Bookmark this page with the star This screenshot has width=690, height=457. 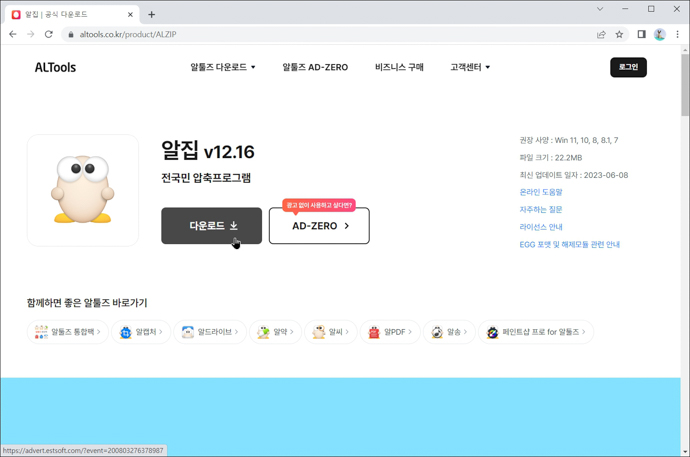(x=619, y=34)
